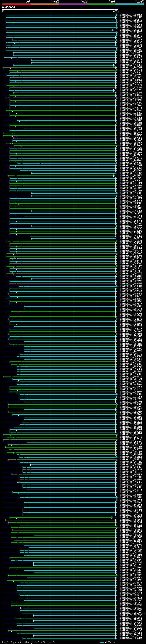The width and height of the screenshot is (146, 644).
Task: Select the UniRef100_Q40769 label
Action: [x=131, y=384]
